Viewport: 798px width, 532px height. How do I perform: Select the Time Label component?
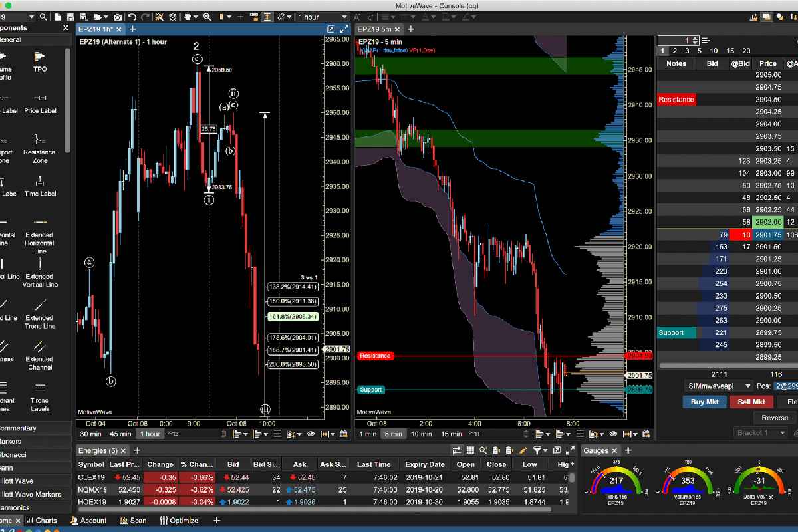click(x=39, y=186)
